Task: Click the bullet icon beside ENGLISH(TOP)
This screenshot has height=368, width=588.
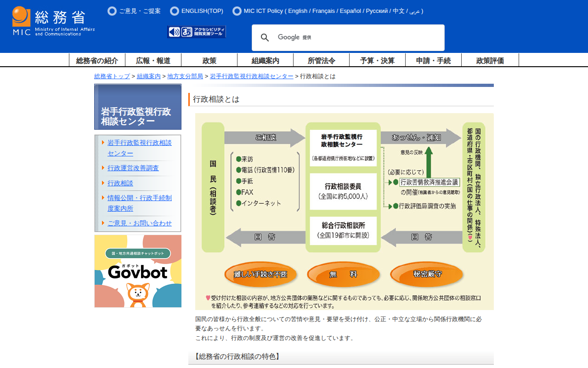Action: click(x=175, y=11)
